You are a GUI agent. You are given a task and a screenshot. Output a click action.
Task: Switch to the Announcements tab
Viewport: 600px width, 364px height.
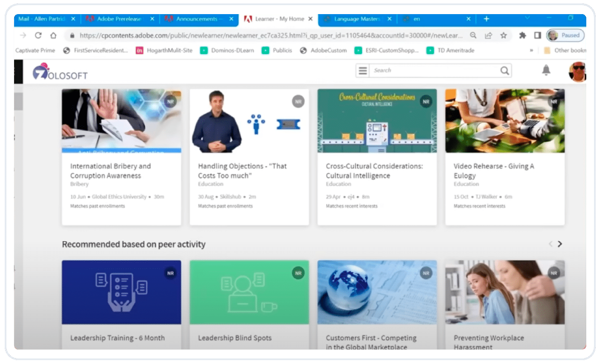[x=197, y=19]
